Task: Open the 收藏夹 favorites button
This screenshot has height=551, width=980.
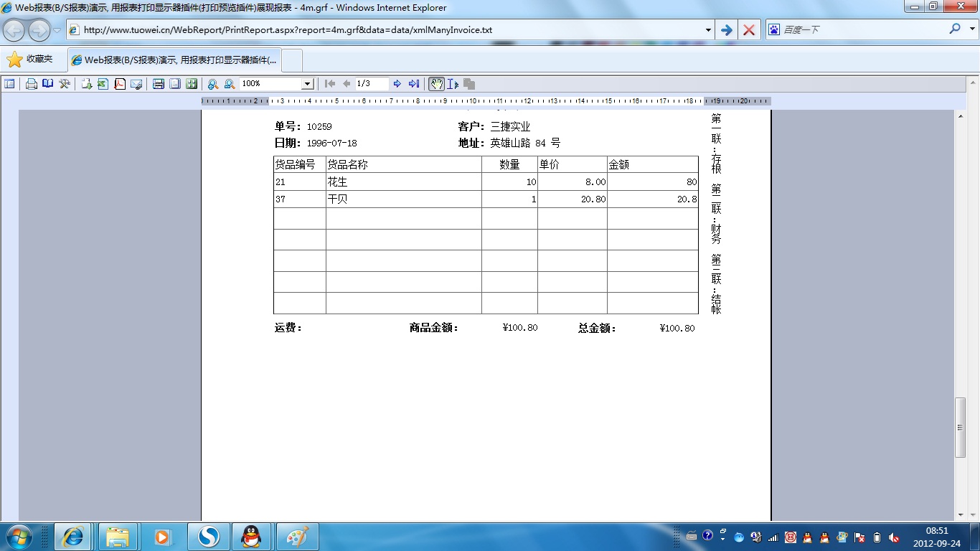Action: [x=30, y=60]
